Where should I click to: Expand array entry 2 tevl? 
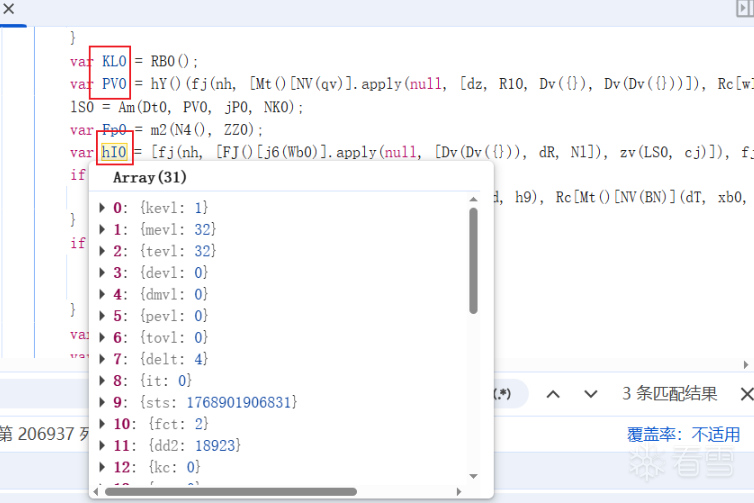(x=102, y=251)
